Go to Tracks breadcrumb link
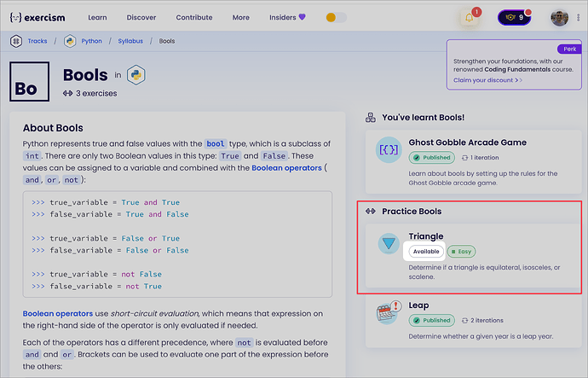The height and width of the screenshot is (378, 588). pos(37,41)
